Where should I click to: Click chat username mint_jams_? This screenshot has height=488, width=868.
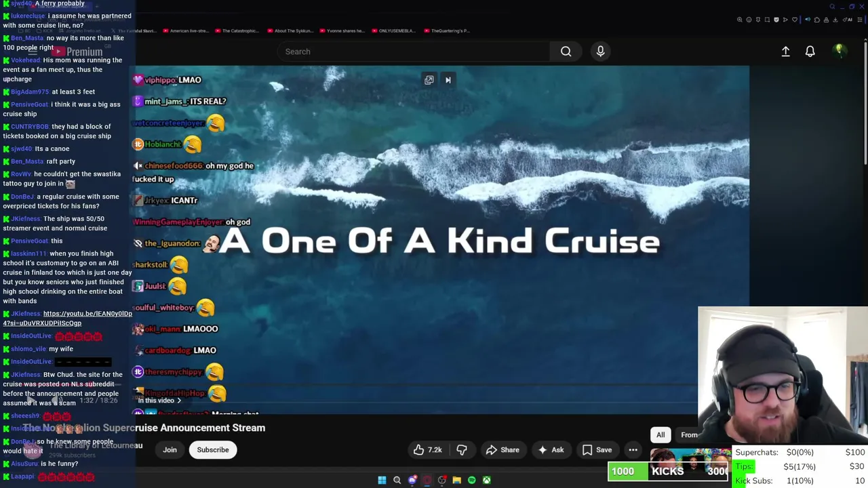(x=165, y=101)
